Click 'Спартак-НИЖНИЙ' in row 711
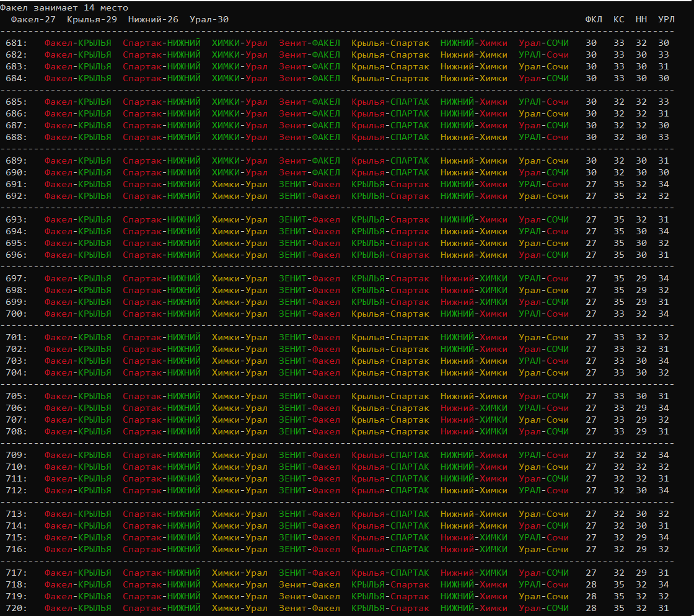 point(162,478)
